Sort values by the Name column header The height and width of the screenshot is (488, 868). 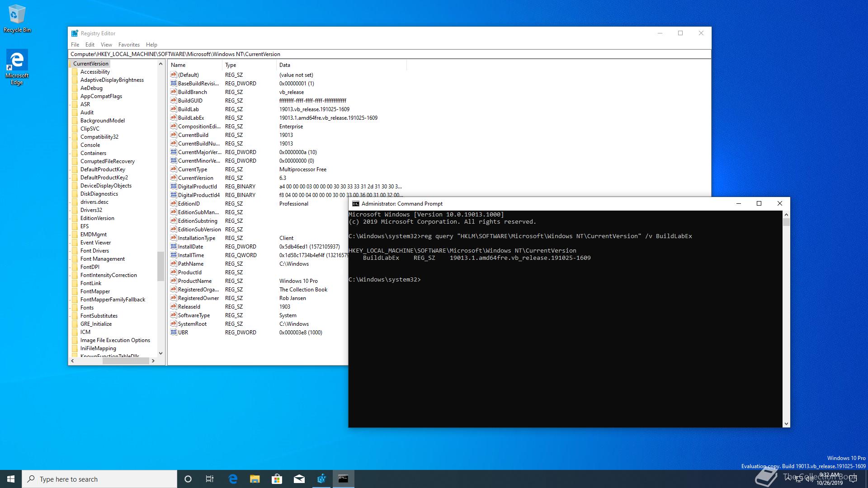tap(195, 65)
